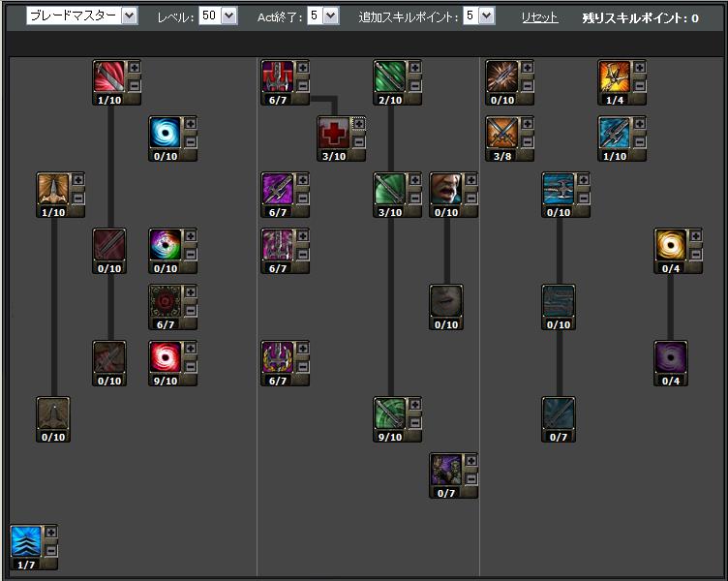Add a point to the brown starburst sword skill
This screenshot has height=581, width=728.
528,68
